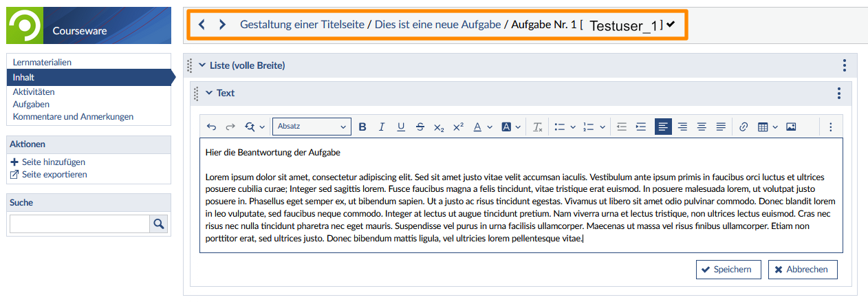
Task: Grab the Text block drag handle
Action: click(197, 93)
